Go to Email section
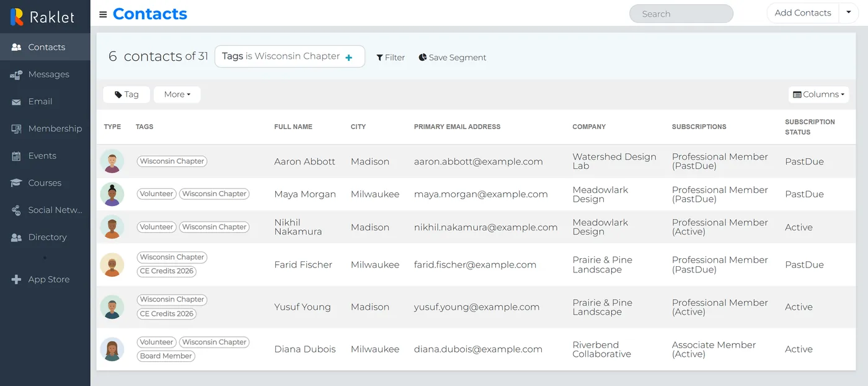This screenshot has height=386, width=868. click(x=45, y=102)
